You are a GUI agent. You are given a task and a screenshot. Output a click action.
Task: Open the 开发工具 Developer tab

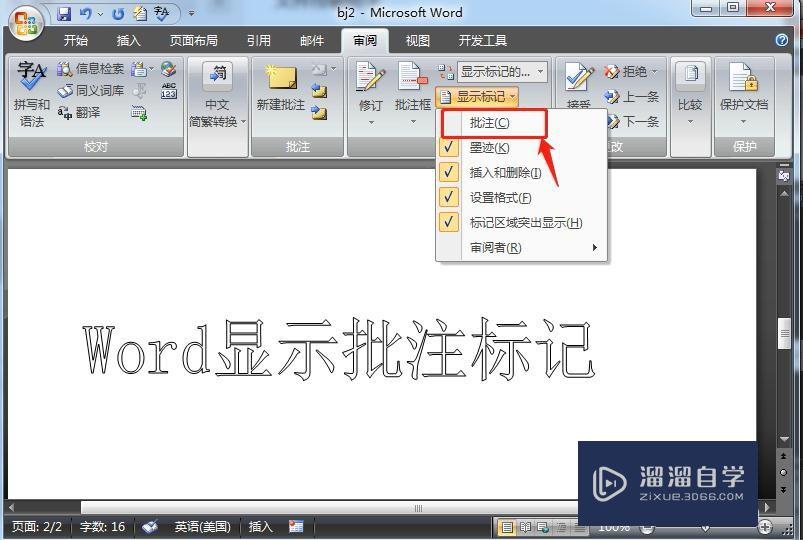click(482, 40)
